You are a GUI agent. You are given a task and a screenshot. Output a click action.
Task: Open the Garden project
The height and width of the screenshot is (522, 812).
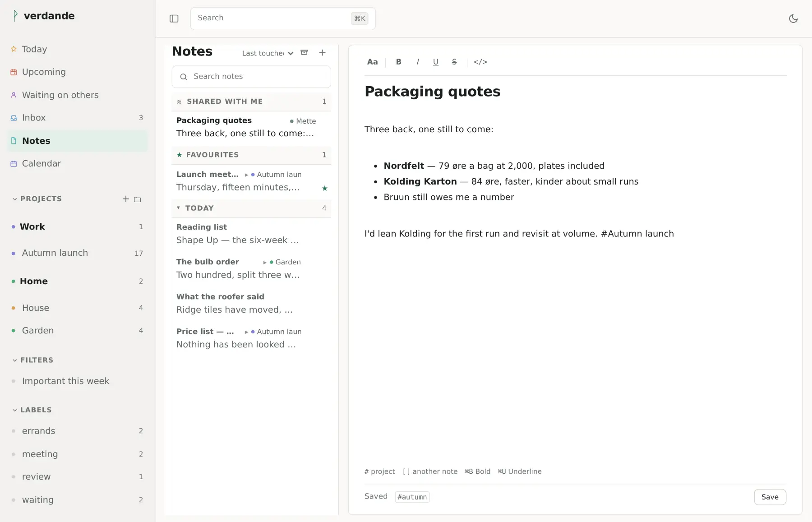tap(77, 330)
